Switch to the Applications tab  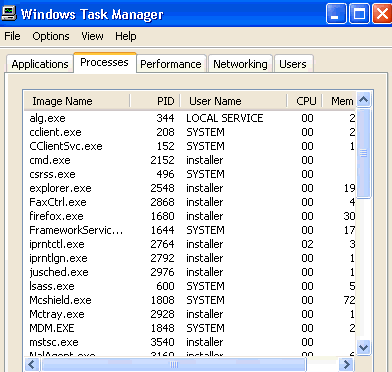[x=40, y=64]
